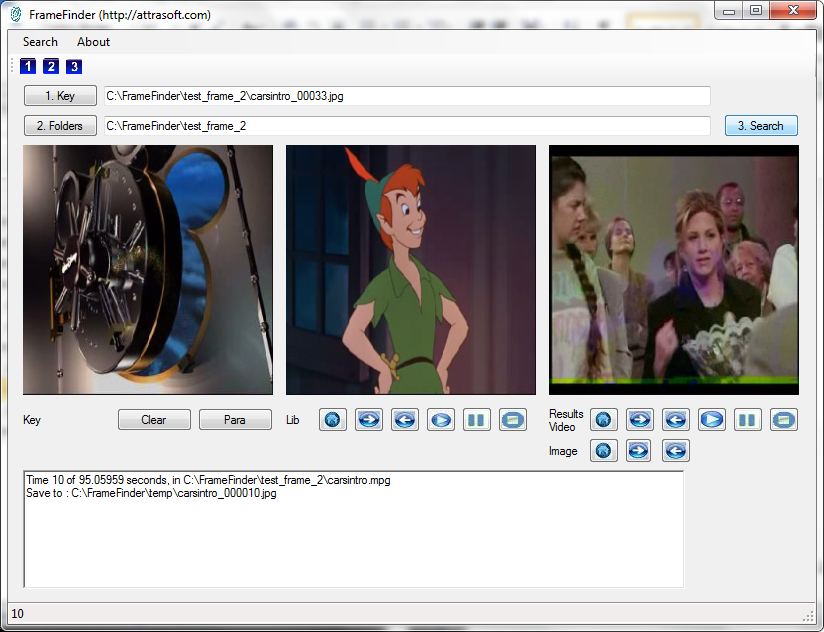Click inside the output log text box
Viewport: 824px width, 632px height.
point(354,529)
